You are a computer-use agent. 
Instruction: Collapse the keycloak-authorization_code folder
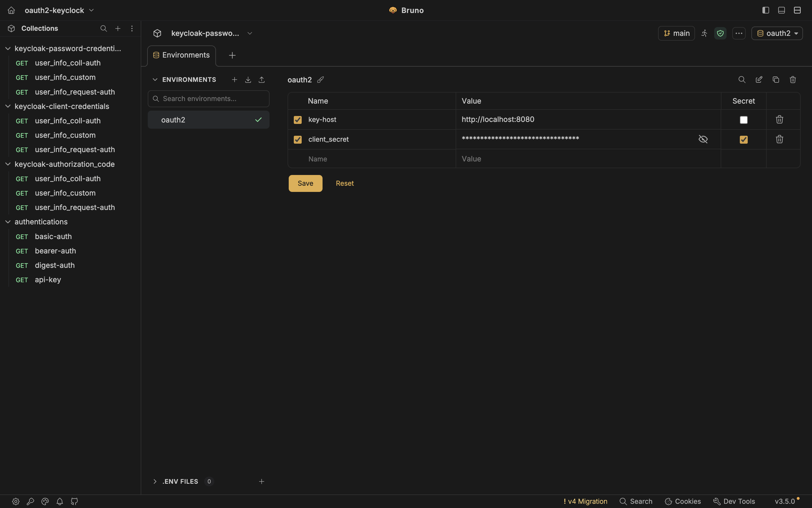click(8, 164)
